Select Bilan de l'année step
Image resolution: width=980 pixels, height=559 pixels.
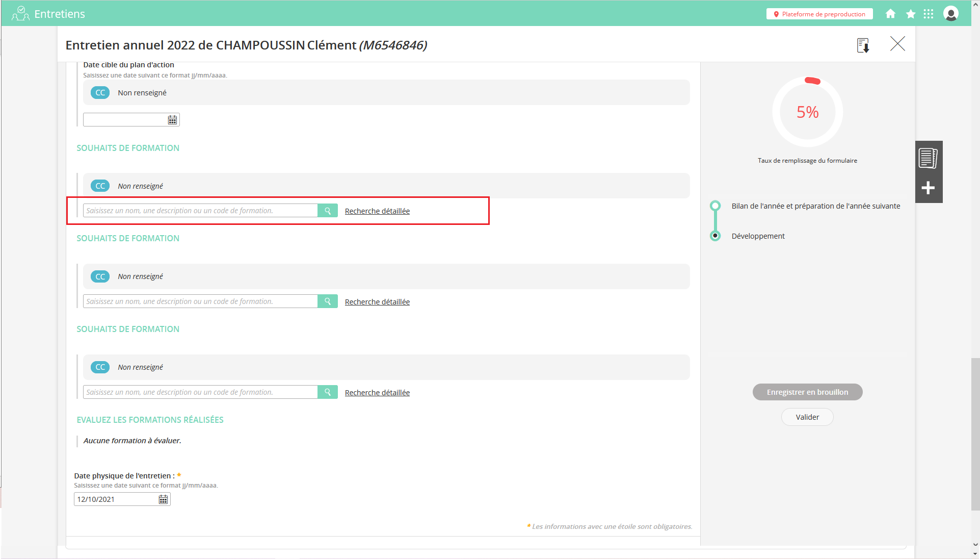(x=815, y=206)
